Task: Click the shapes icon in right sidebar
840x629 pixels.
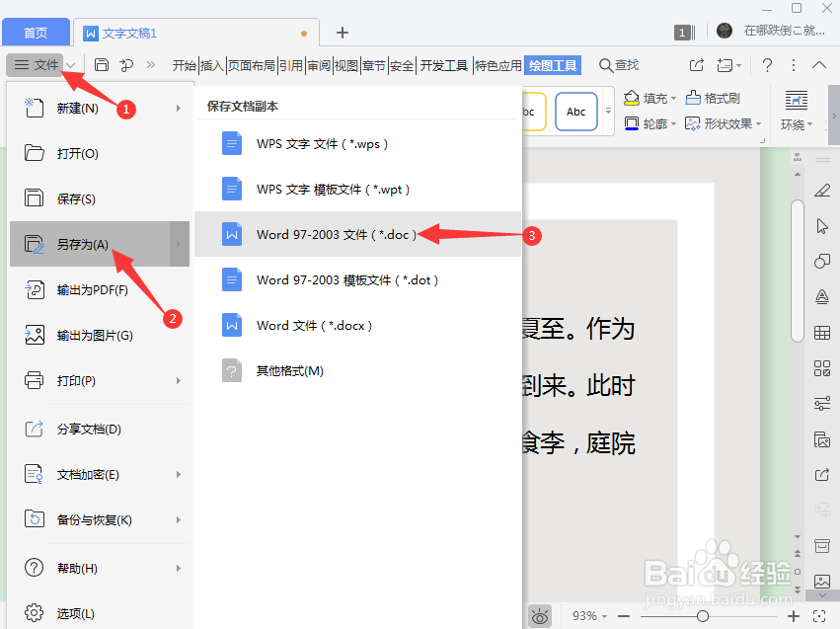Action: (x=822, y=262)
